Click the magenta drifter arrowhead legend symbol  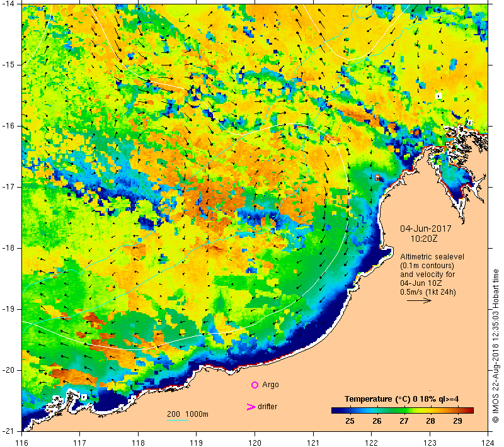pyautogui.click(x=250, y=407)
